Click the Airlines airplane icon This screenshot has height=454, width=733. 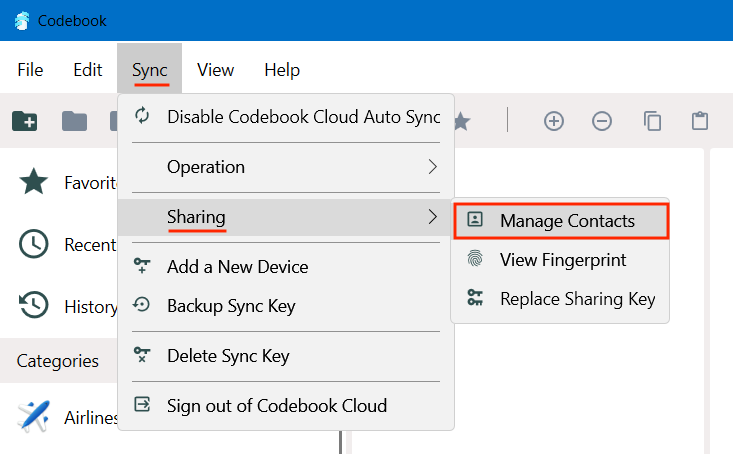pyautogui.click(x=34, y=416)
